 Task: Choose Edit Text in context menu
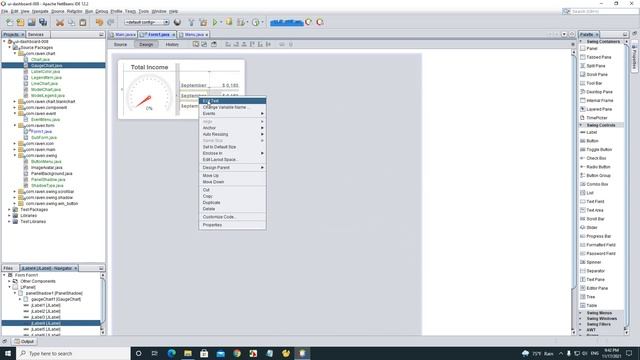tap(232, 101)
